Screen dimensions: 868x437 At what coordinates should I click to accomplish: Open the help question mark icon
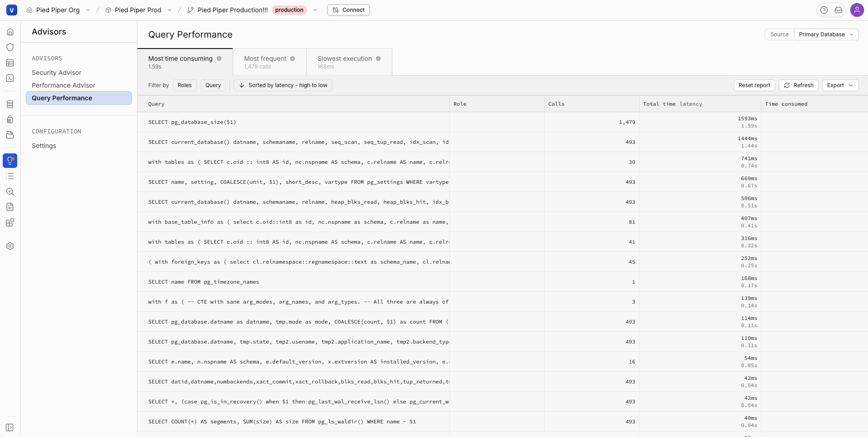tap(825, 10)
